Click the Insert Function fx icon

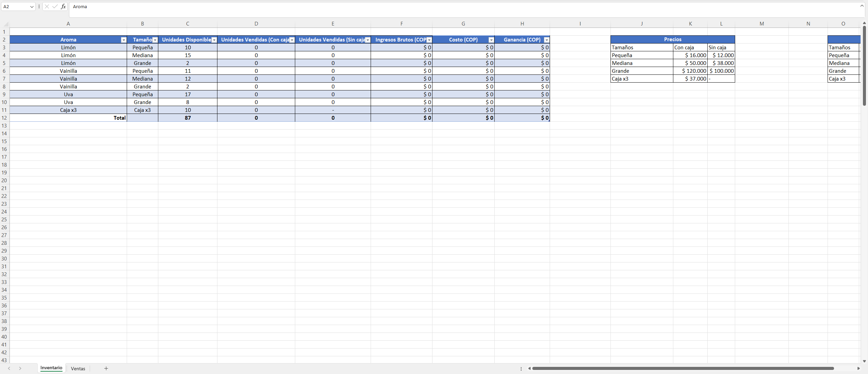[63, 6]
